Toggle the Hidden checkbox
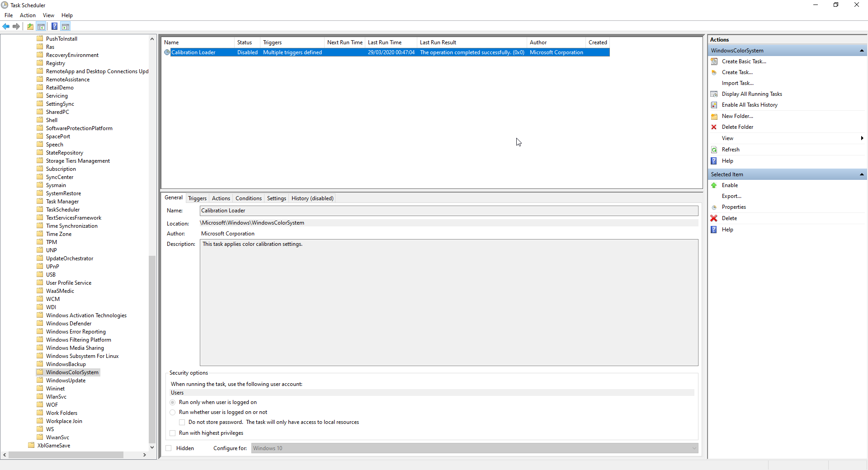This screenshot has height=470, width=868. pyautogui.click(x=169, y=448)
